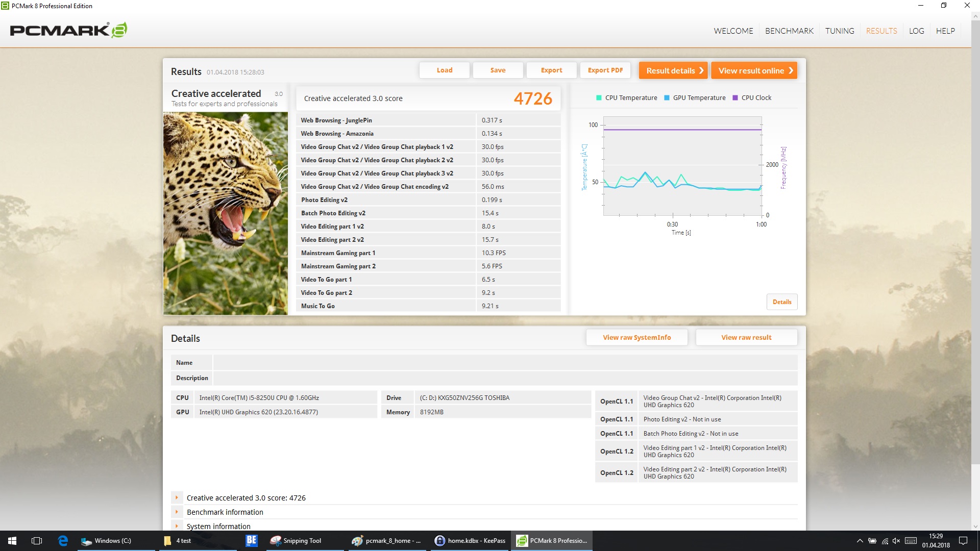980x551 pixels.
Task: Click View raw SystemInfo button
Action: (x=636, y=337)
